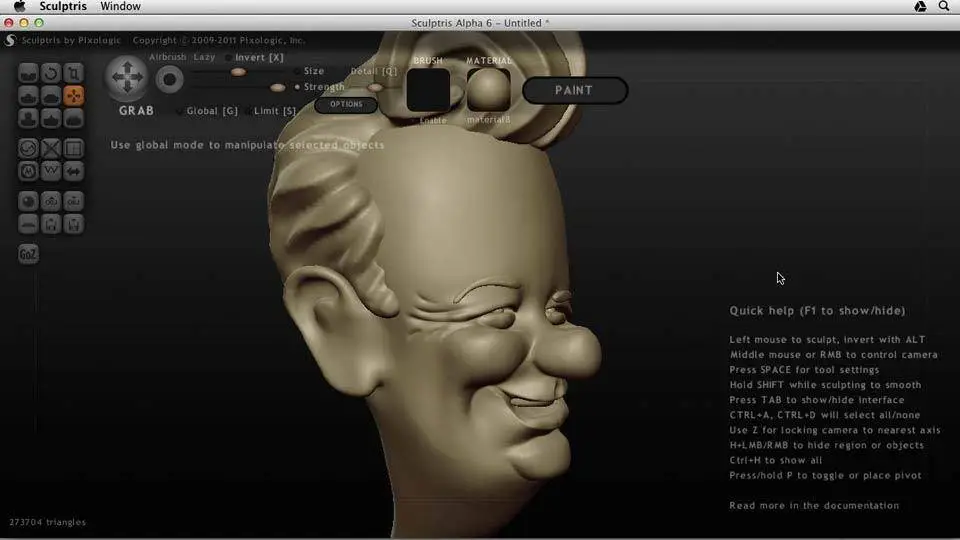The image size is (960, 540).
Task: Click the Export OBJ icon
Action: click(x=73, y=201)
